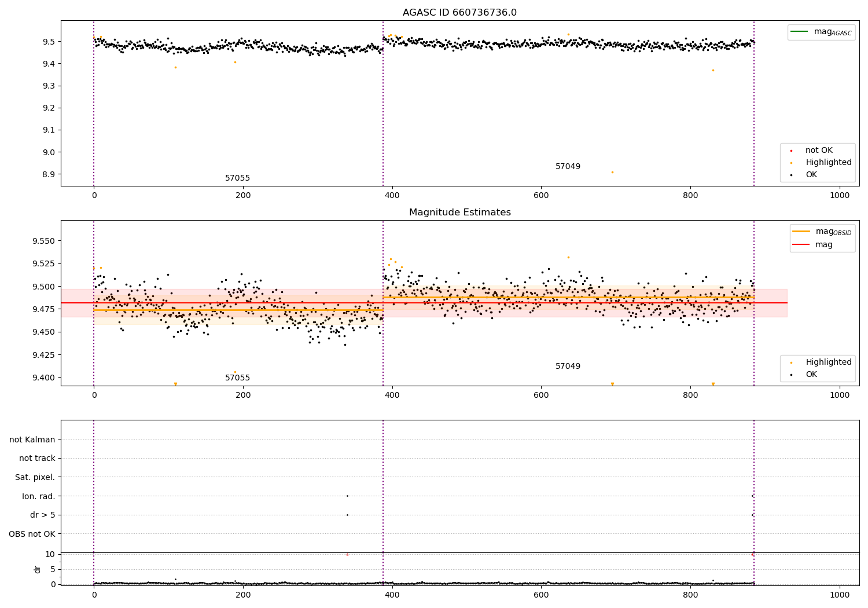Click the 'not track' row label

37,459
